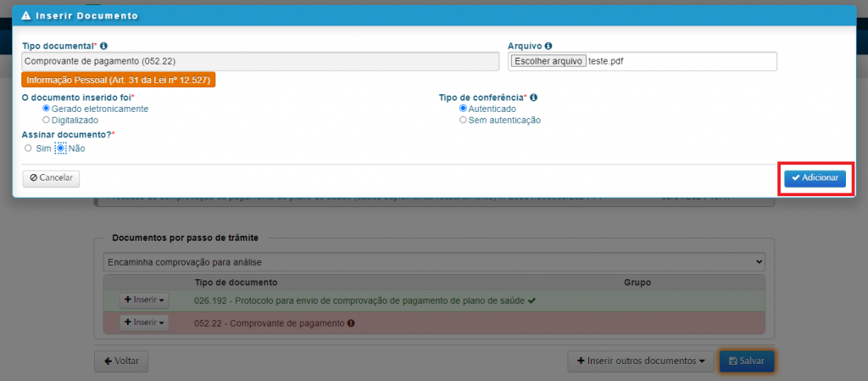868x381 pixels.
Task: Open Encaminha comprovação para análise dropdown
Action: (433, 261)
